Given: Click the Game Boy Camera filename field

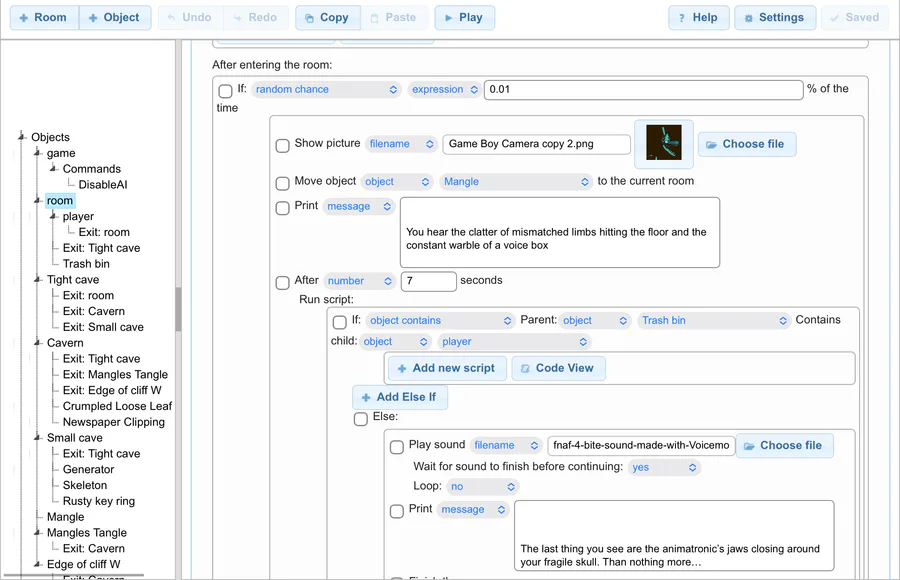Looking at the screenshot, I should coord(537,144).
